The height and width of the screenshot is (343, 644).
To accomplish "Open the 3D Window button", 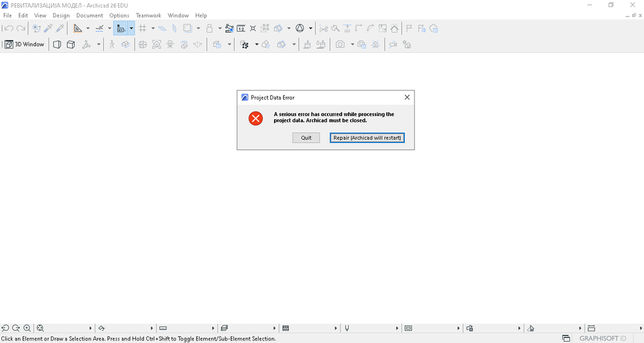I will click(24, 44).
